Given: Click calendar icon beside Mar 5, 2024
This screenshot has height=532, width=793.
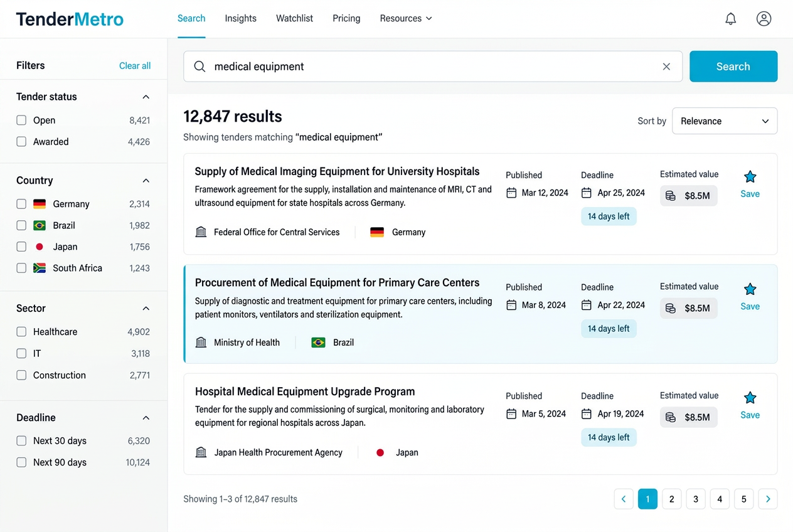Looking at the screenshot, I should point(511,414).
